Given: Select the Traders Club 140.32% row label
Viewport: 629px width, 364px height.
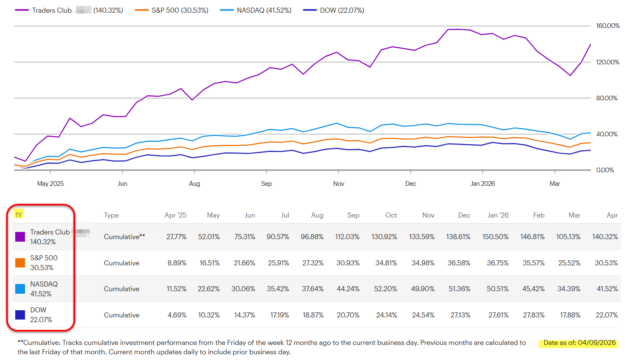Looking at the screenshot, I should tap(50, 237).
